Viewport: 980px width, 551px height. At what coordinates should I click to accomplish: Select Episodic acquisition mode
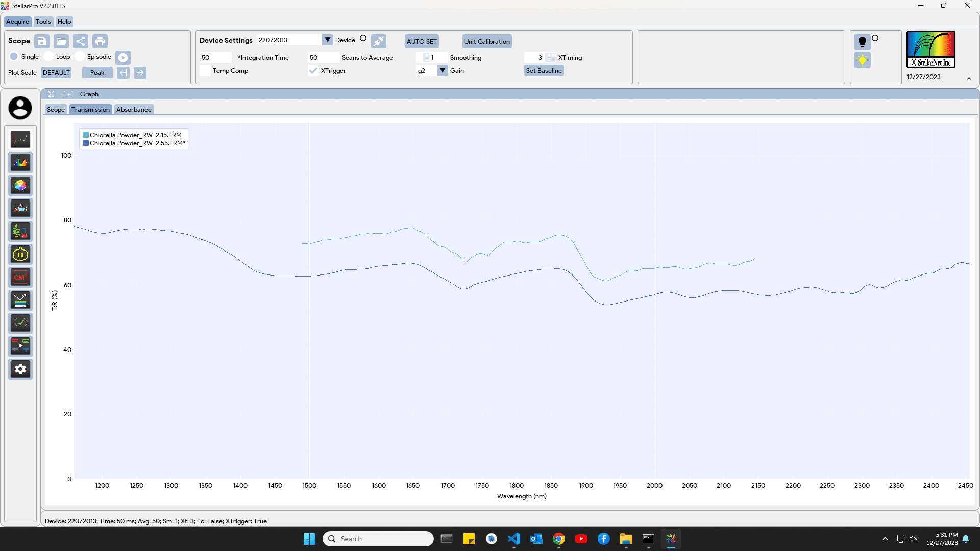click(80, 56)
